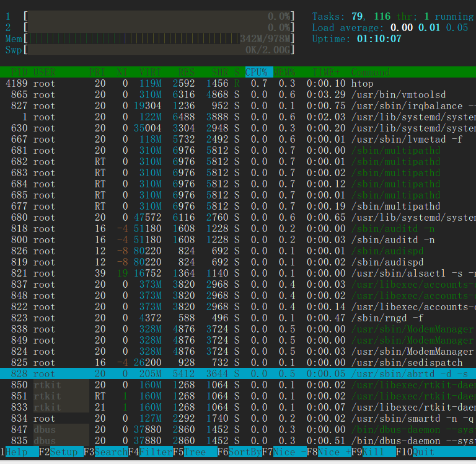476x464 pixels.
Task: Select ModemManager thread row PID 849
Action: 238,341
